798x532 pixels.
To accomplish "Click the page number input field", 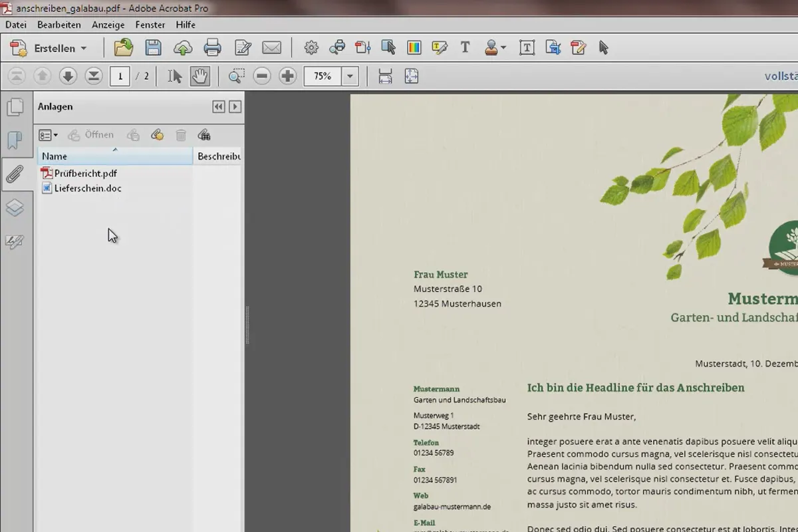I will tap(120, 76).
